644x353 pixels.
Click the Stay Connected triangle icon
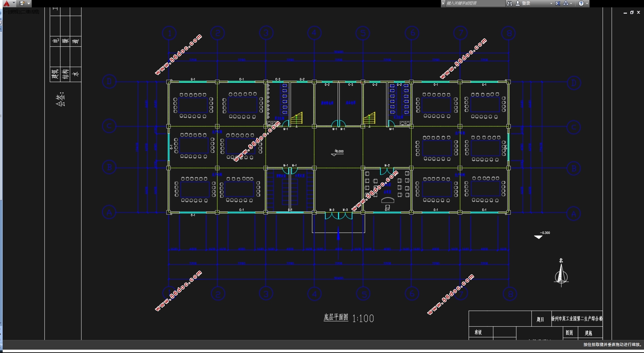(x=566, y=3)
